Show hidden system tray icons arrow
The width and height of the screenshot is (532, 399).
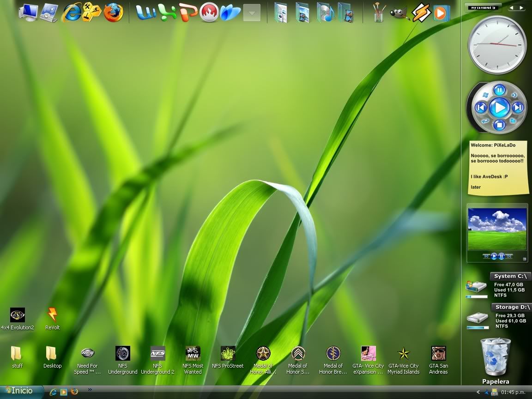[x=478, y=392]
